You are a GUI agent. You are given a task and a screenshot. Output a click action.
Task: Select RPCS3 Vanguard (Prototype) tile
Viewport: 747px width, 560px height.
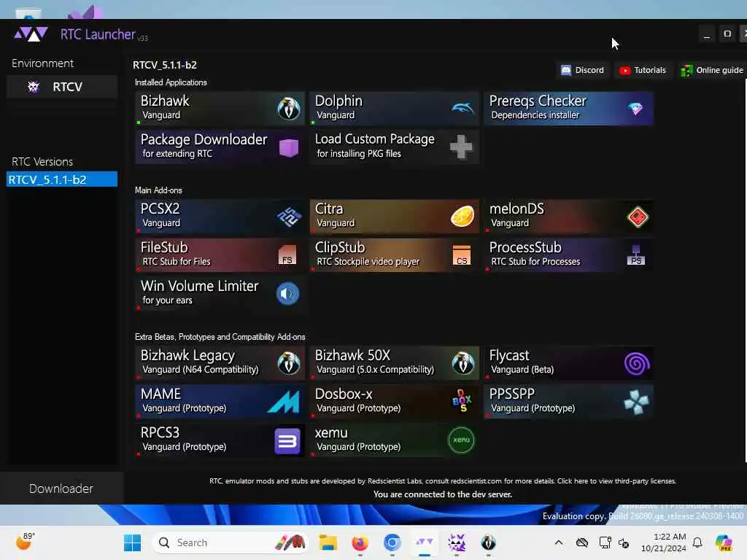(220, 440)
